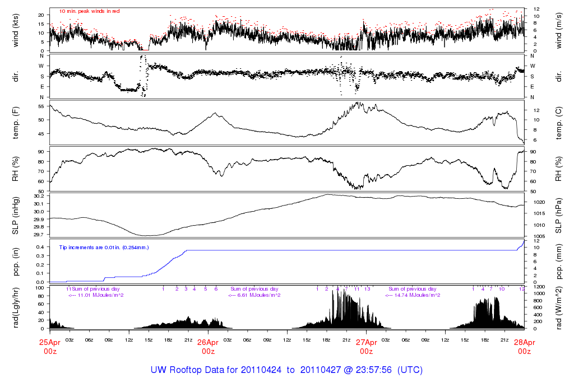Click the 'wind (kts)' axis label
Viewport: 574px width, 392px height.
point(15,30)
